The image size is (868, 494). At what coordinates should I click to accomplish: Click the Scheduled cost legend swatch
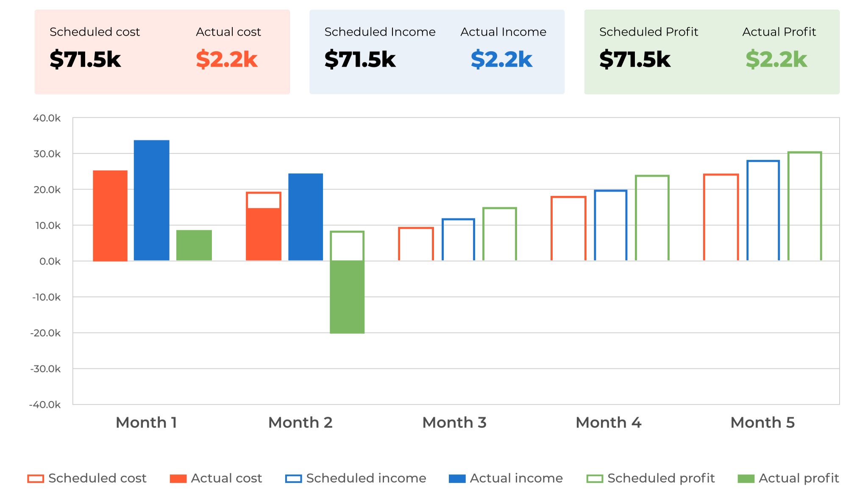tap(36, 479)
